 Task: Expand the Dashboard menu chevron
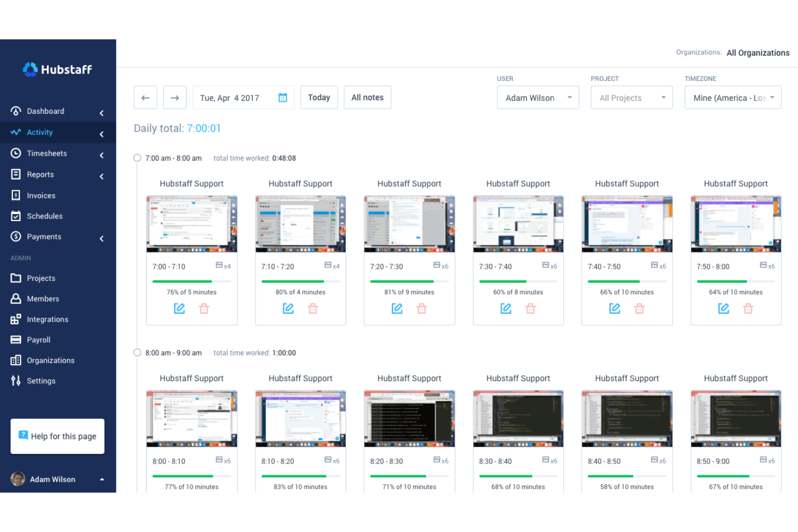pos(101,113)
